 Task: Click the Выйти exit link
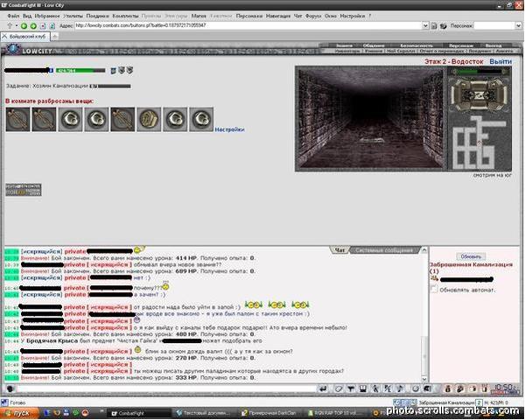point(500,61)
